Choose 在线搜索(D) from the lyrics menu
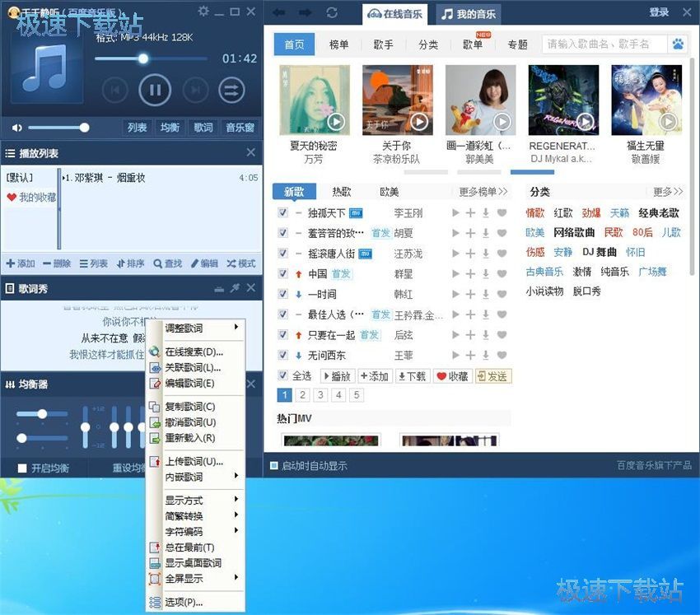 196,352
